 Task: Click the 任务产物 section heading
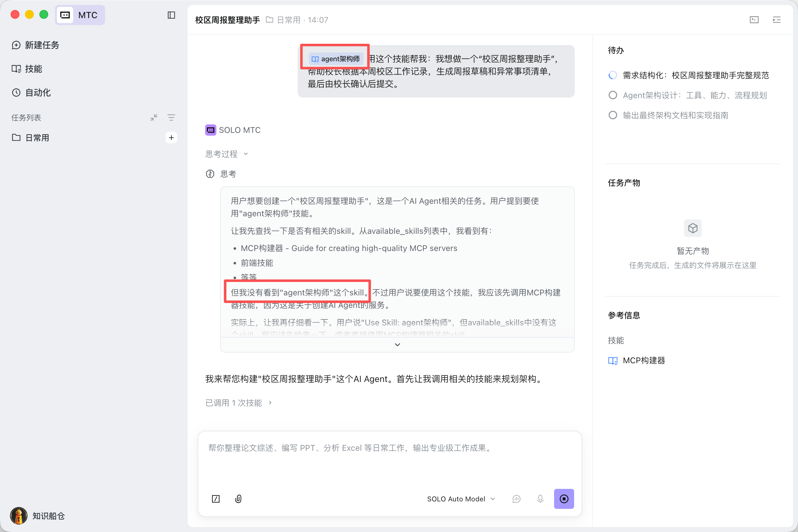coord(624,183)
